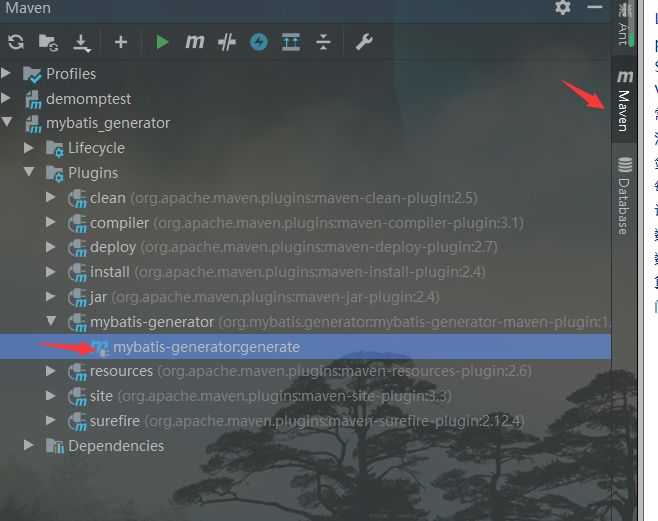Select the mybatis_generator project label

click(108, 123)
